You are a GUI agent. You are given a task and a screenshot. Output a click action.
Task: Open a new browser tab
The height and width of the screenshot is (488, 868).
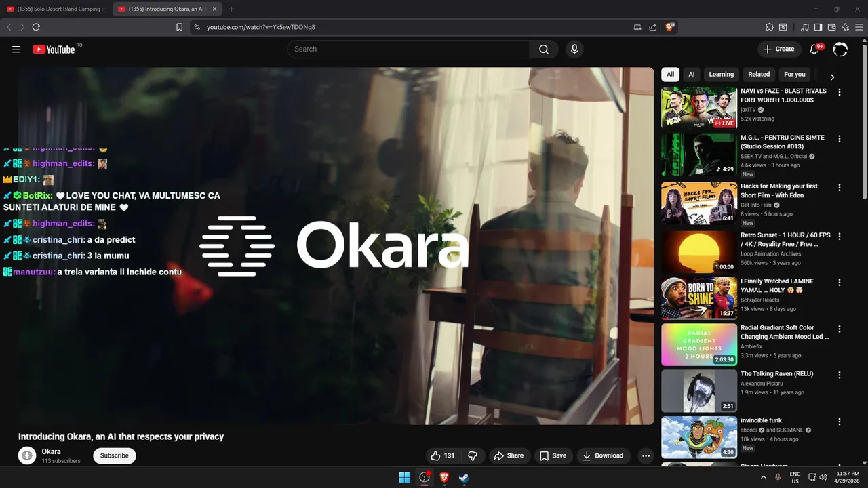pyautogui.click(x=231, y=9)
